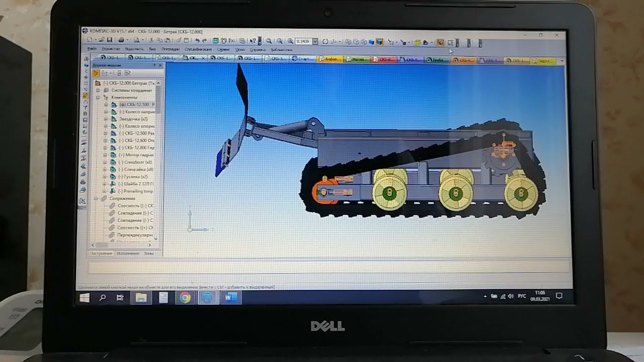Switch to the Зоны bottom tab
This screenshot has width=644, height=362.
(148, 253)
